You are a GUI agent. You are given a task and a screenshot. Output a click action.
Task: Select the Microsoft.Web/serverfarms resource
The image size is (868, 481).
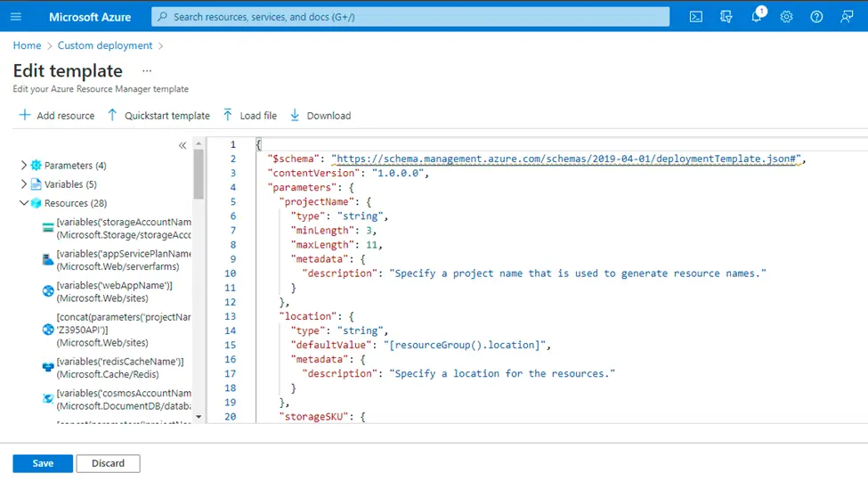click(x=124, y=260)
